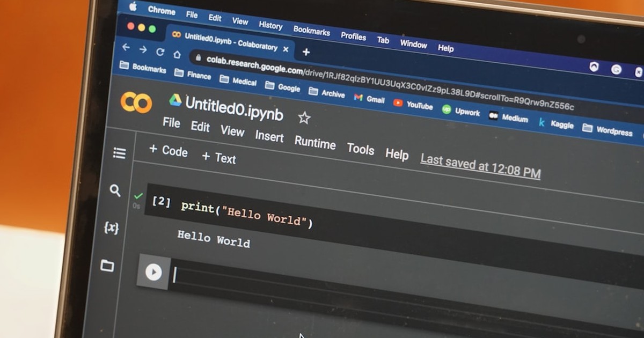Open the Colab Help menu
Image resolution: width=644 pixels, height=338 pixels.
pyautogui.click(x=397, y=154)
